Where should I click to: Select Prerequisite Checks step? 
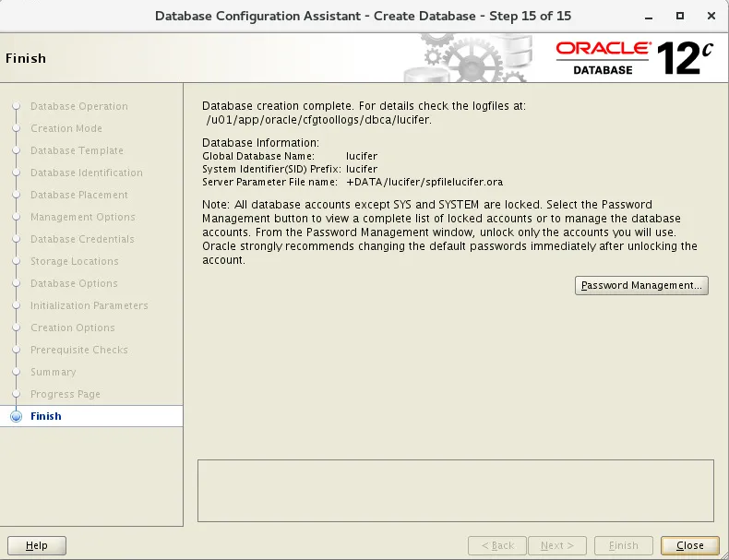click(79, 350)
